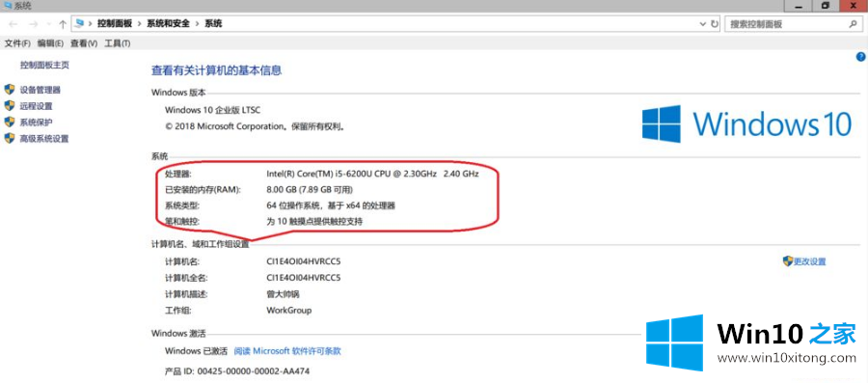Image resolution: width=868 pixels, height=383 pixels.
Task: Select computer name CI1E4OI04HVRCC5 beside 计算机名
Action: 304,261
